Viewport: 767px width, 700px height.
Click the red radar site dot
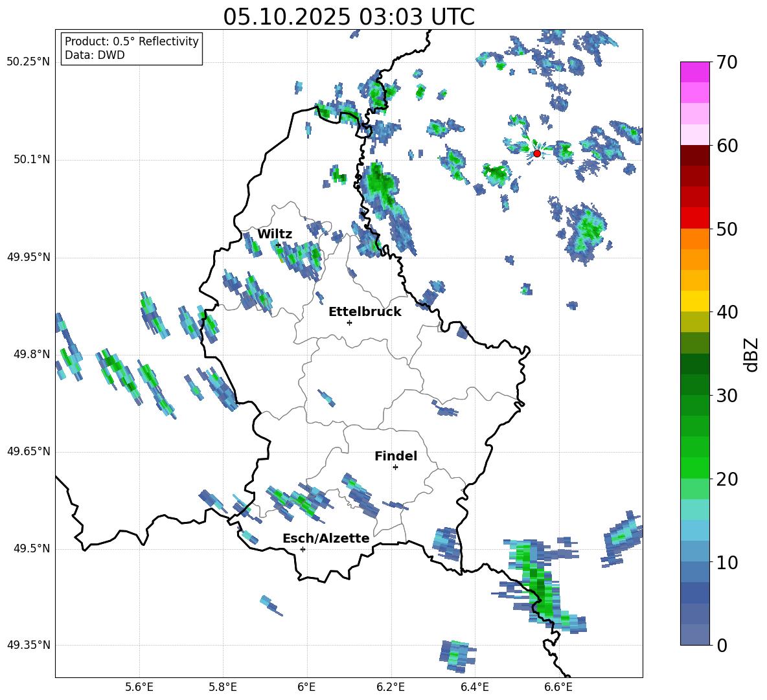(x=537, y=153)
